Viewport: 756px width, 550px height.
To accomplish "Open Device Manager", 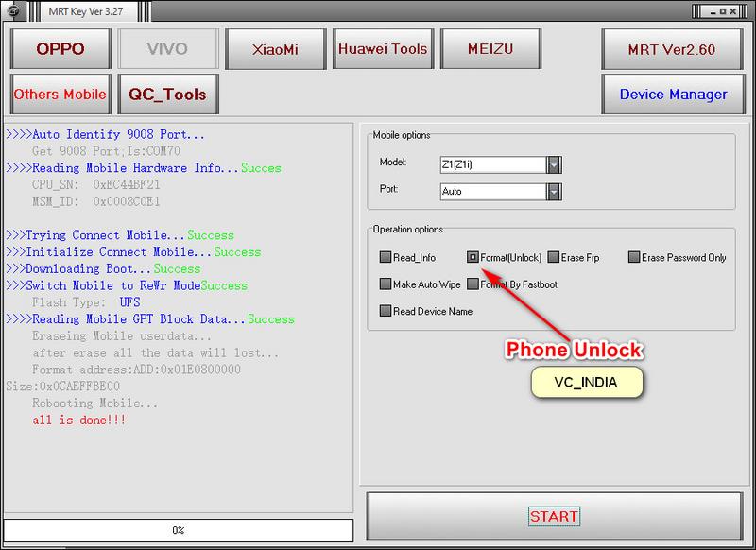I will click(673, 94).
